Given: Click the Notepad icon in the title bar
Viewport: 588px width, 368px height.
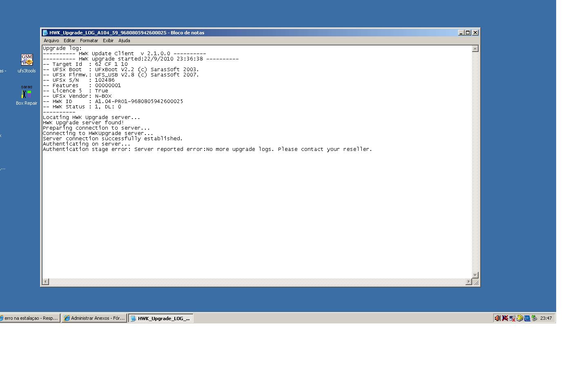Looking at the screenshot, I should (45, 33).
